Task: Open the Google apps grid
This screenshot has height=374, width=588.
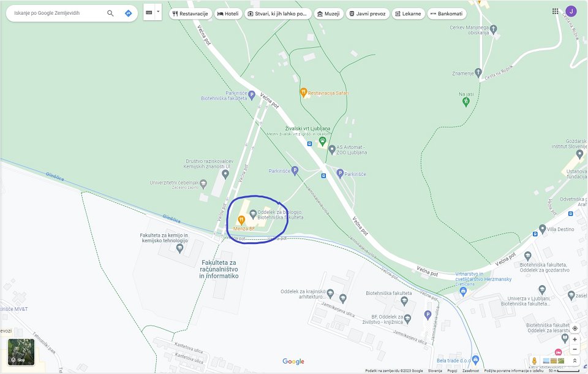Action: click(x=556, y=11)
